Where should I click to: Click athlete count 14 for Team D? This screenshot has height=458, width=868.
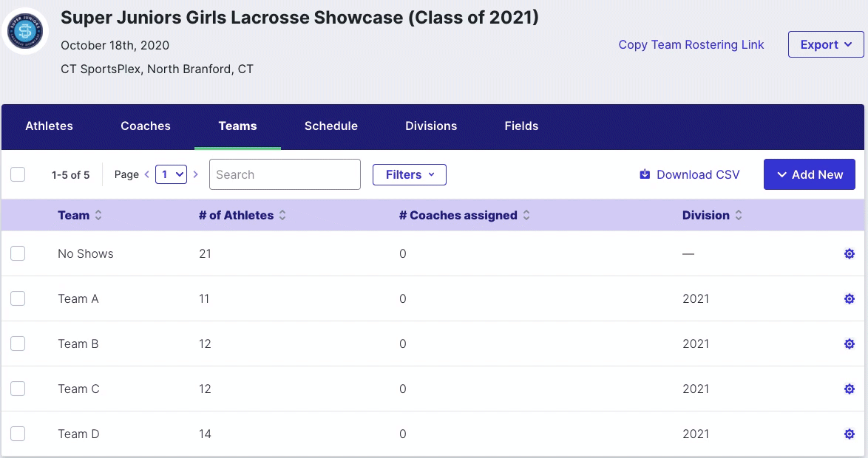click(205, 434)
